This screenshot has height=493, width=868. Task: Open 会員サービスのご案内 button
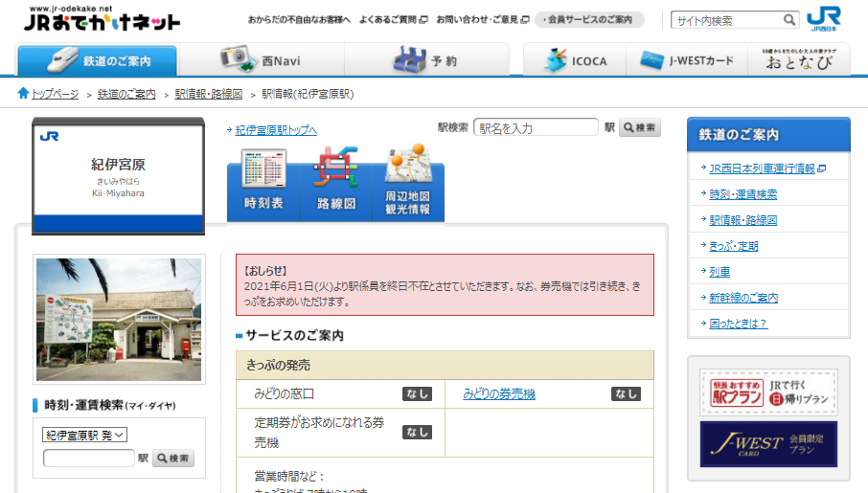pos(589,19)
